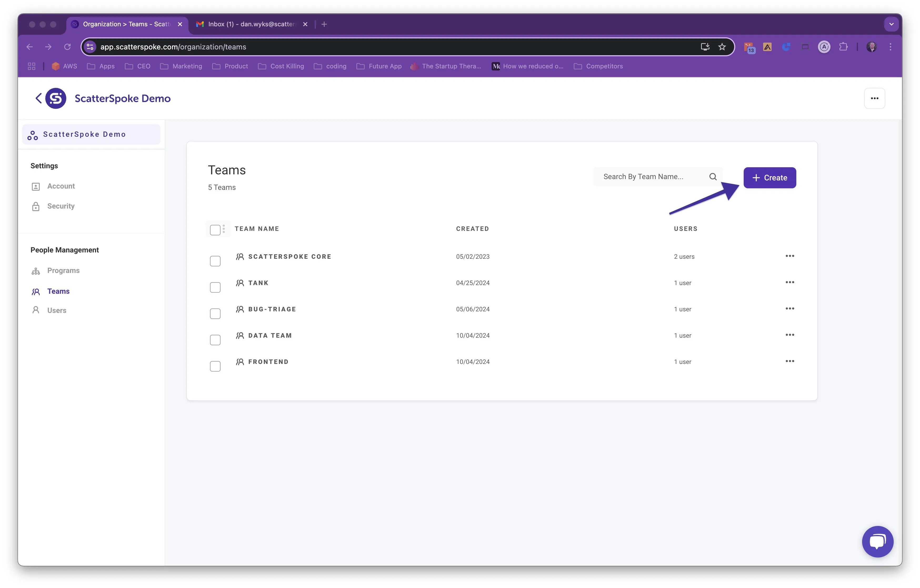Open top-right organization ellipsis menu

874,99
